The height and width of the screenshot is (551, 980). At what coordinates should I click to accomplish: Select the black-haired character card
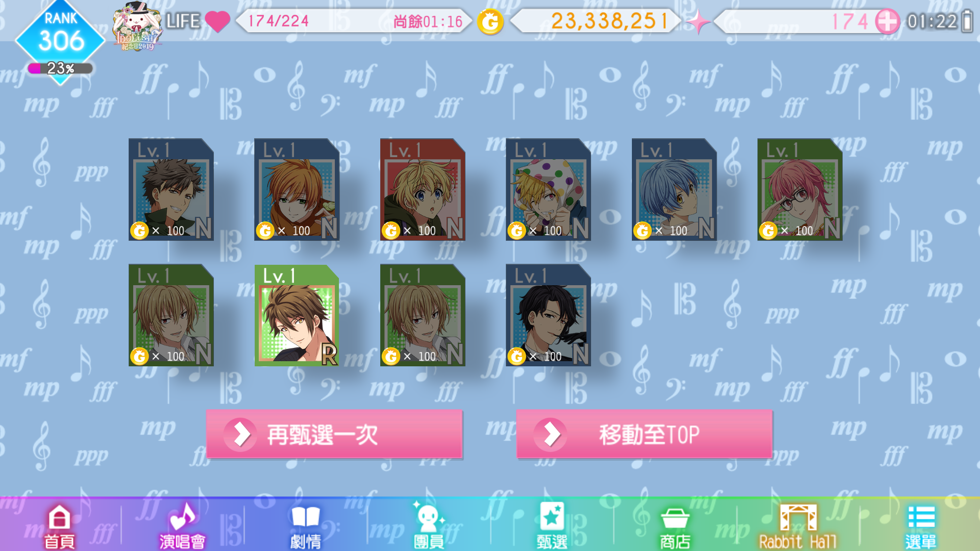coord(548,315)
